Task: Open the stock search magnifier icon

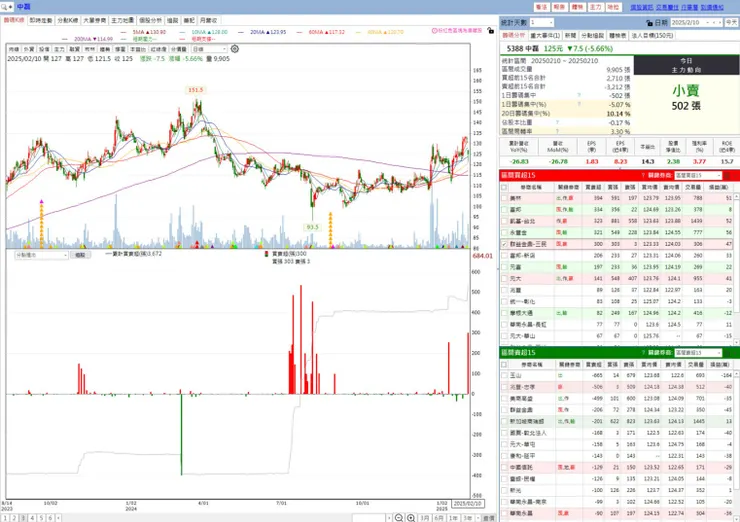Action: 5,7
